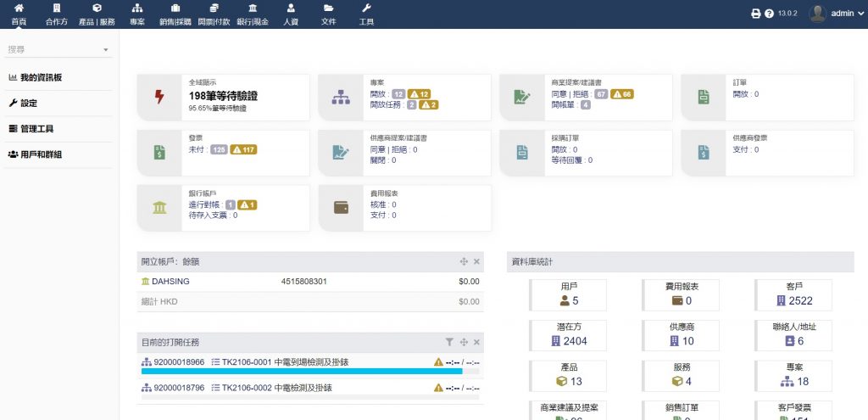Click the filter icon in 目前的打開任務 panel
Image resolution: width=868 pixels, height=420 pixels.
450,342
